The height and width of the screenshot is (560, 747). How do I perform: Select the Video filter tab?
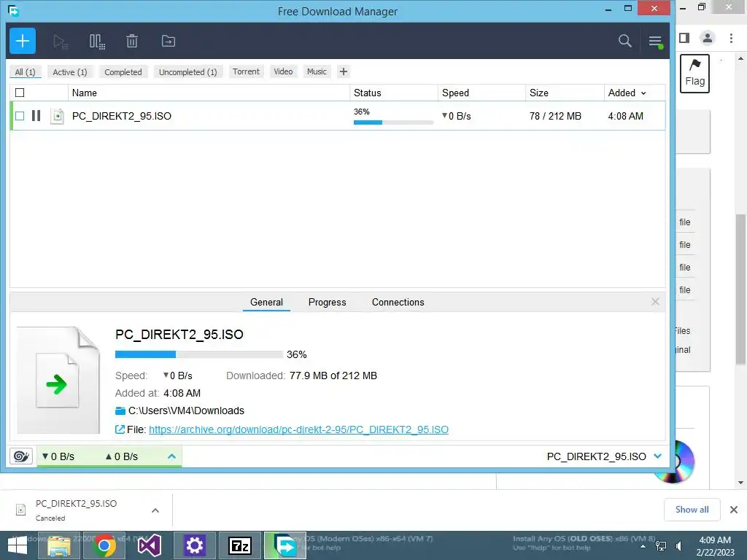click(x=283, y=71)
